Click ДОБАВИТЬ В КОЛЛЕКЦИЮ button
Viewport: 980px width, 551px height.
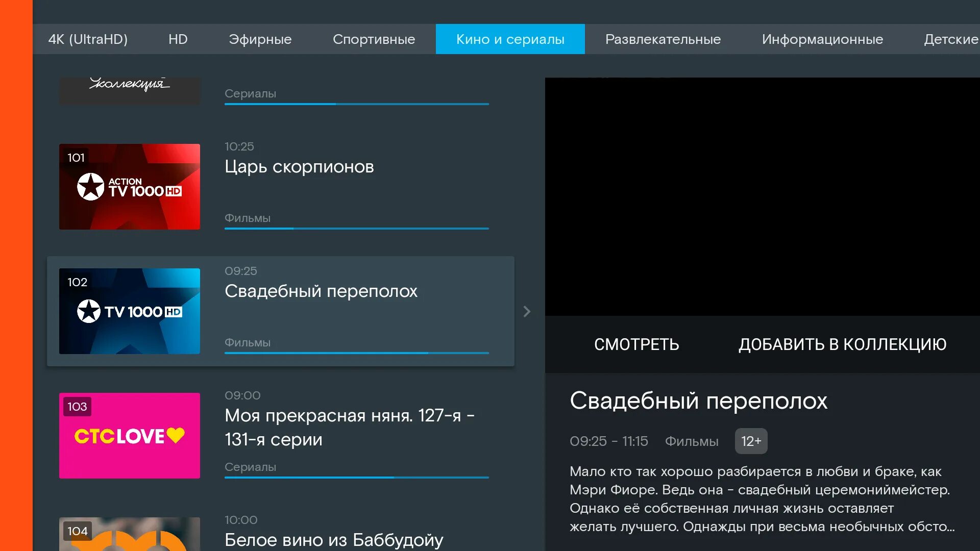click(x=842, y=344)
